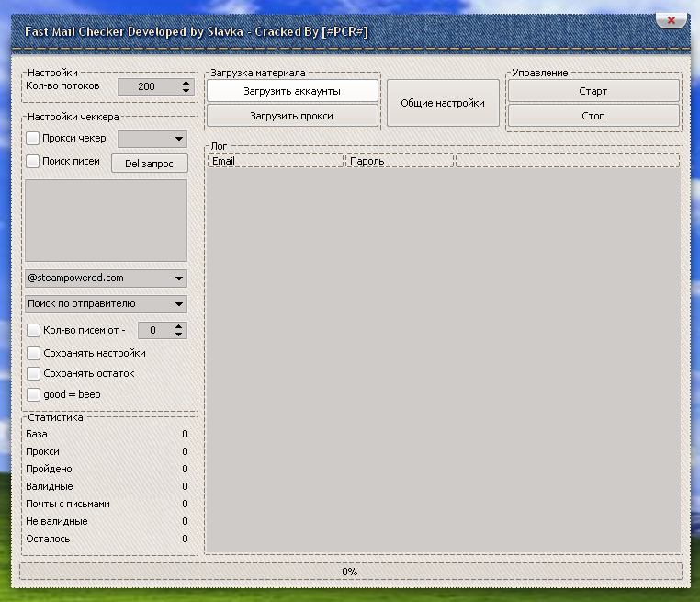Close the Fast Mail Checker window
Viewport: 700px width, 602px height.
pos(671,20)
